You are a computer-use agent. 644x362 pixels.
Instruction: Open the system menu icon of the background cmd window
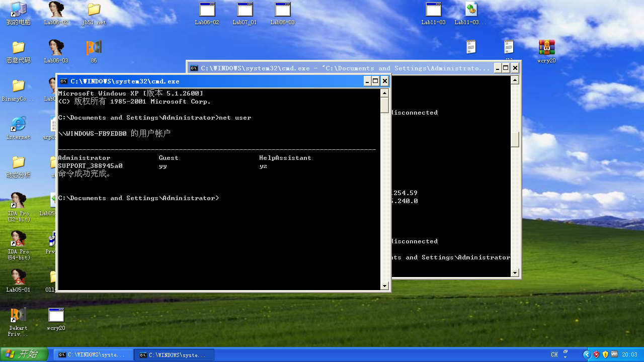[194, 68]
